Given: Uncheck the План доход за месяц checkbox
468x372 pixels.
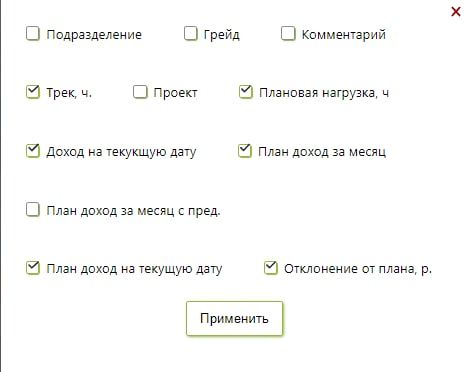Looking at the screenshot, I should 245,151.
